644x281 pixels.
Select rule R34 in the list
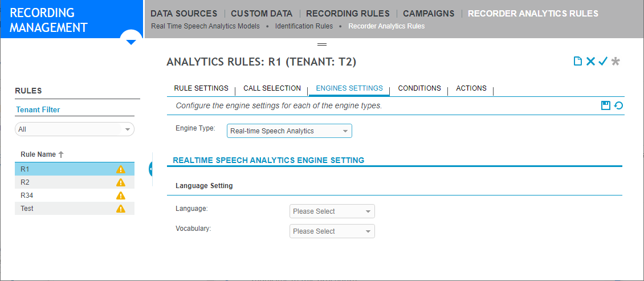coord(74,195)
